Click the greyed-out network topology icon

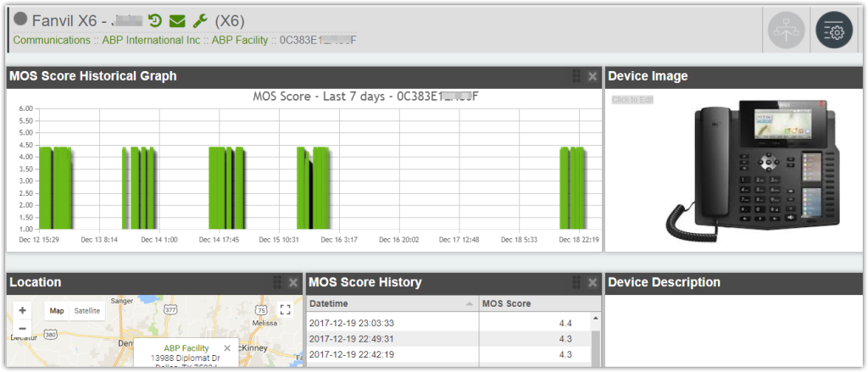pos(785,31)
